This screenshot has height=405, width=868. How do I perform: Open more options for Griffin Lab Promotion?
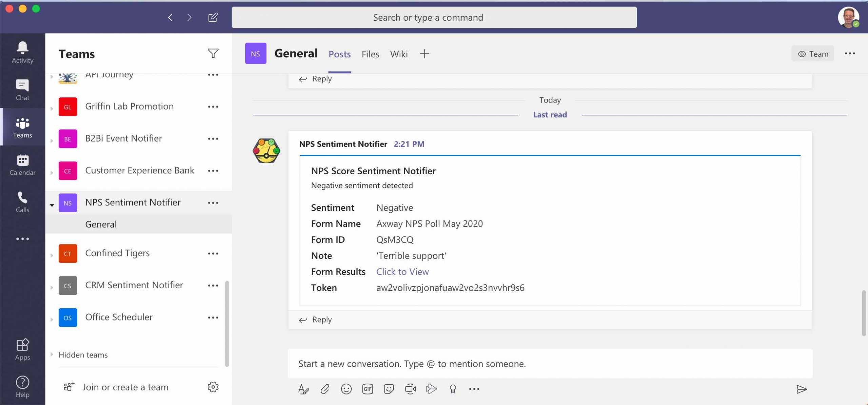click(213, 107)
